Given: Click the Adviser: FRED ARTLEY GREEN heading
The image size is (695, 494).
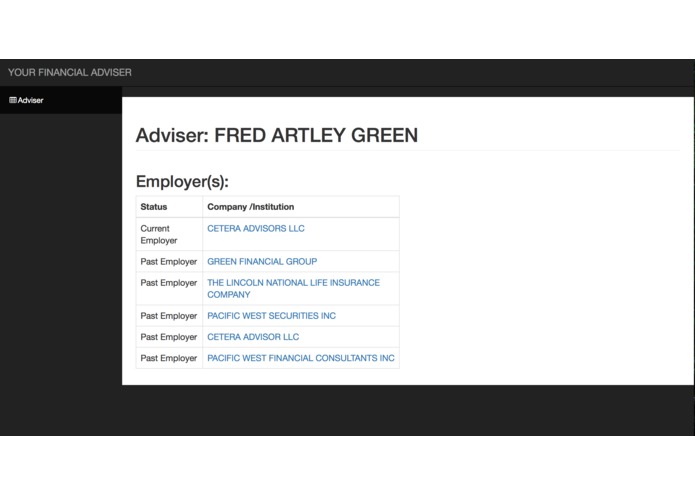Looking at the screenshot, I should tap(277, 135).
